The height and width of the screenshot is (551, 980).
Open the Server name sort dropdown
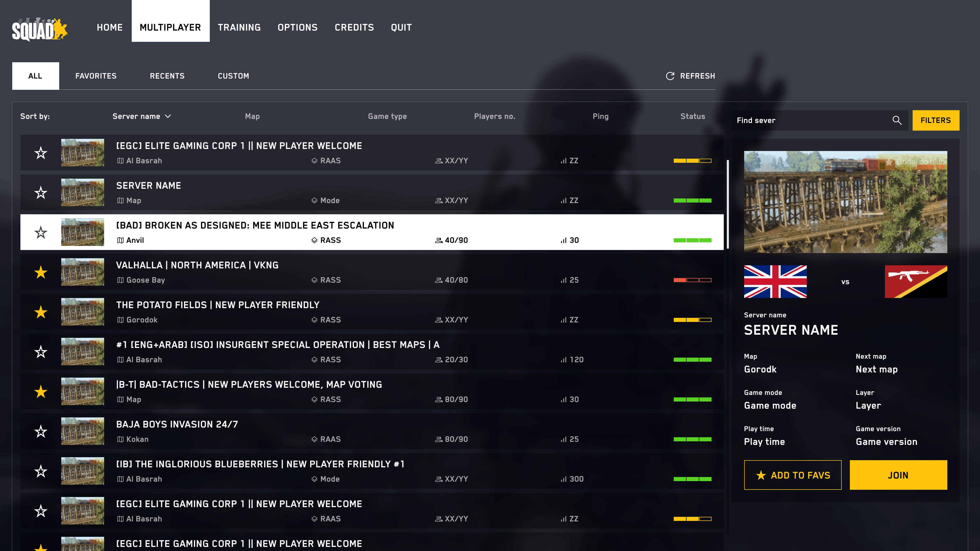coord(142,116)
